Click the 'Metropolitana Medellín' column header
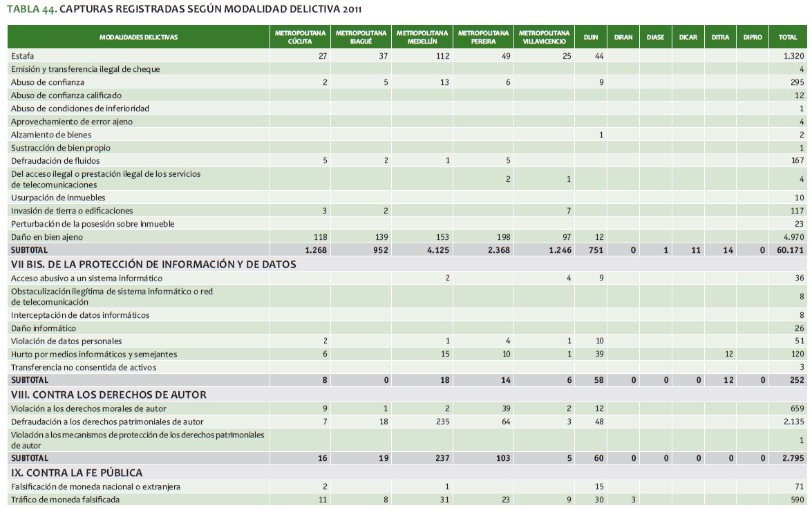The height and width of the screenshot is (510, 812). pyautogui.click(x=422, y=37)
